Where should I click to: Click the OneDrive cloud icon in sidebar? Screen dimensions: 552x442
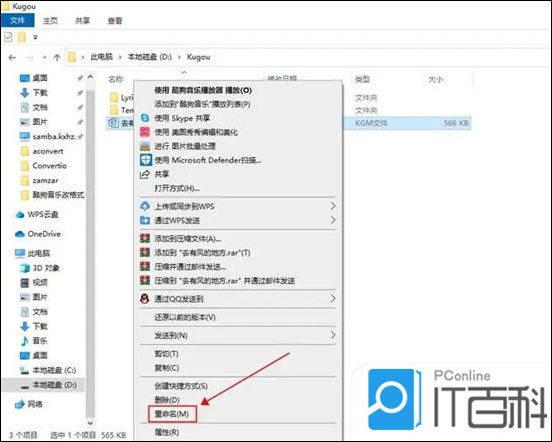point(20,234)
